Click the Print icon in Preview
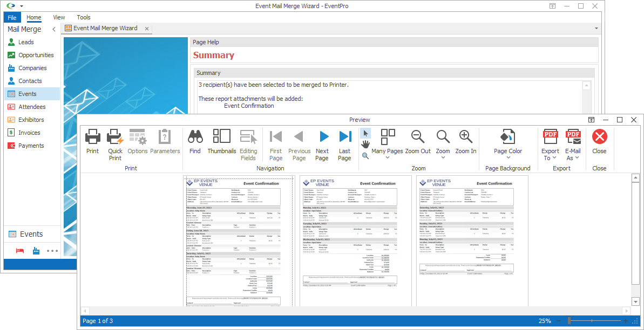 click(x=93, y=136)
